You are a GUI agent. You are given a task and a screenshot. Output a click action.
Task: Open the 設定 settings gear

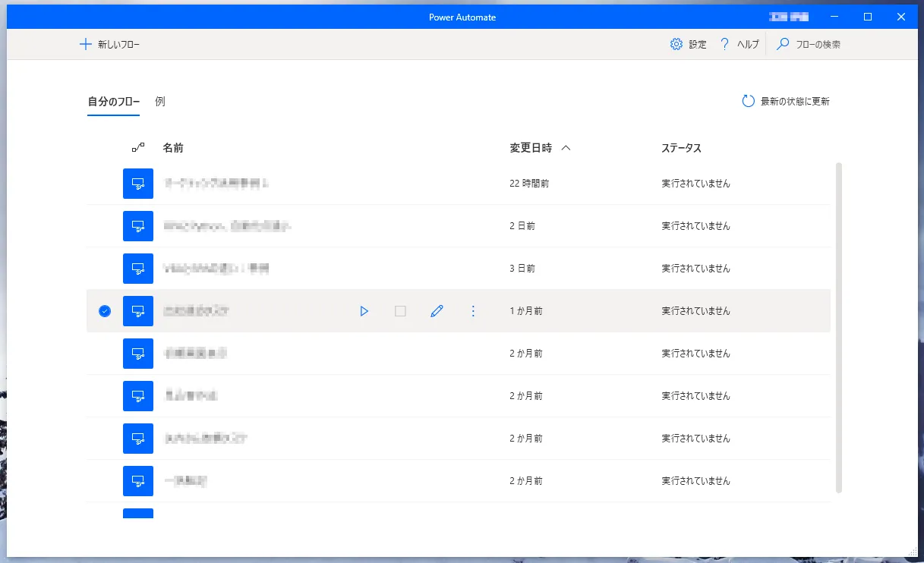[688, 45]
